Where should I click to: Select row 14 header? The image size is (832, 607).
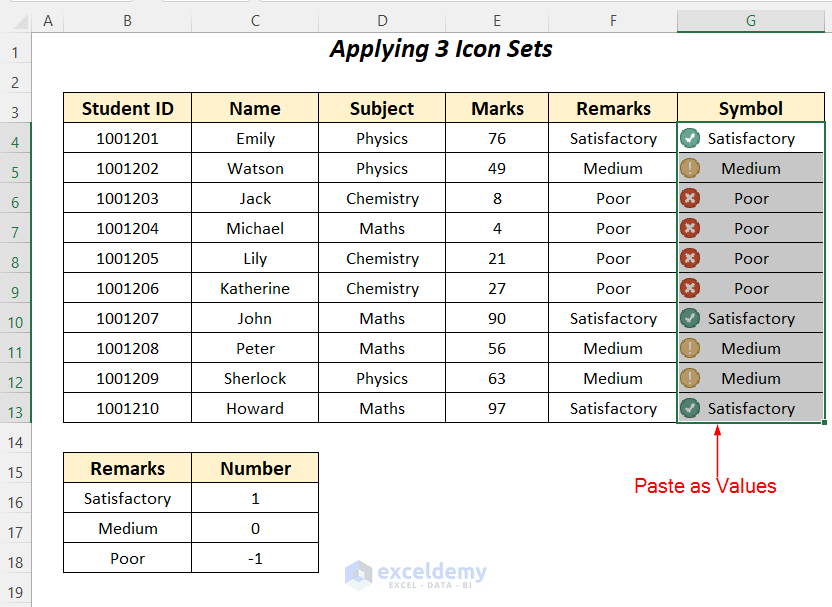point(15,440)
